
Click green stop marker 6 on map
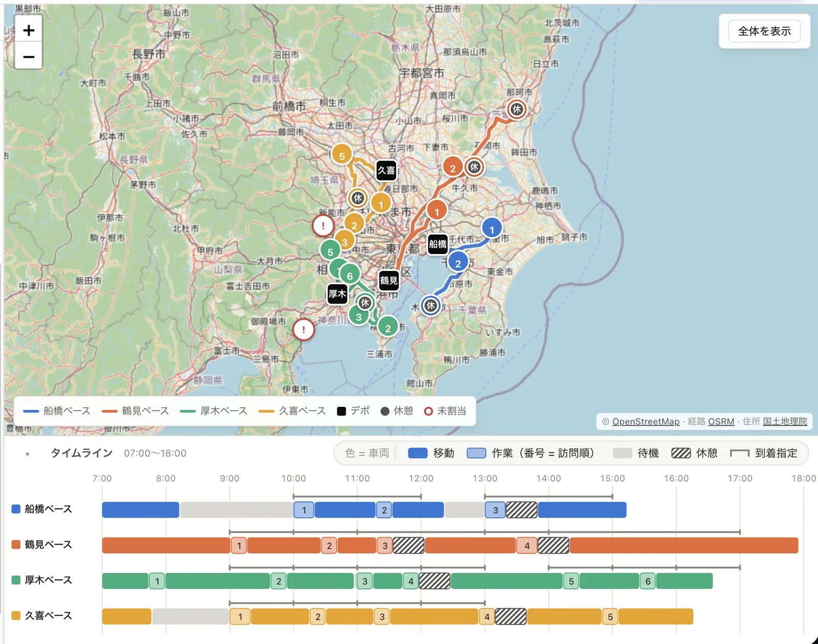pos(350,275)
